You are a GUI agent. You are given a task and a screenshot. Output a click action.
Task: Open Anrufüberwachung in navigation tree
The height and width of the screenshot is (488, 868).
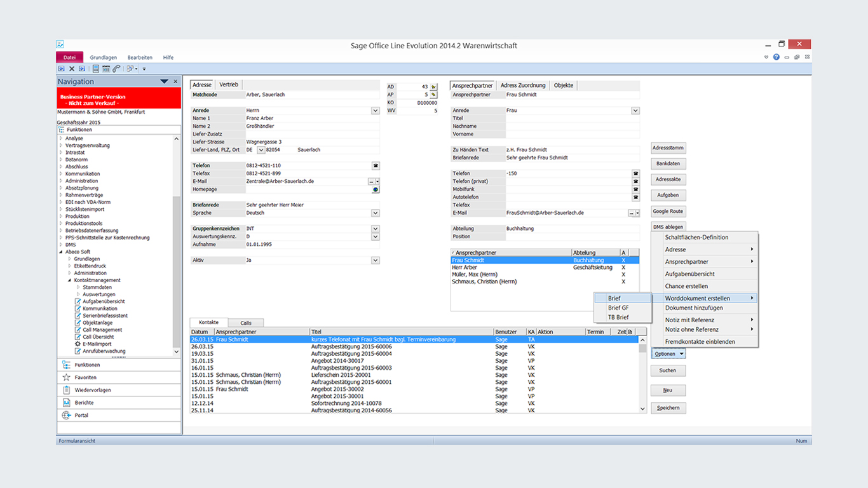[100, 351]
